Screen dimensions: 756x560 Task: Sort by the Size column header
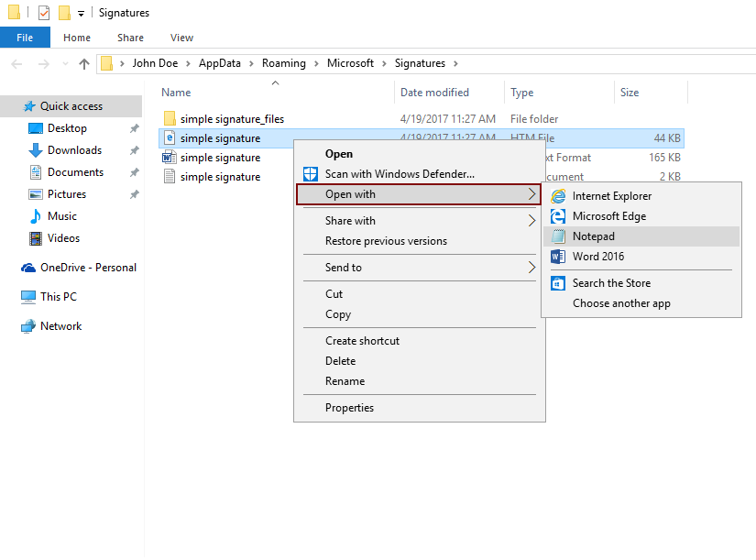tap(651, 93)
